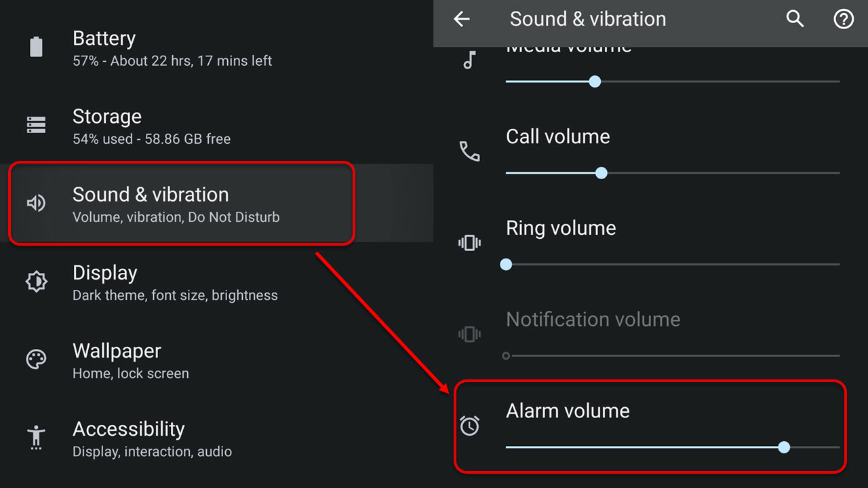Click the Accessibility person icon
The image size is (868, 488).
35,437
